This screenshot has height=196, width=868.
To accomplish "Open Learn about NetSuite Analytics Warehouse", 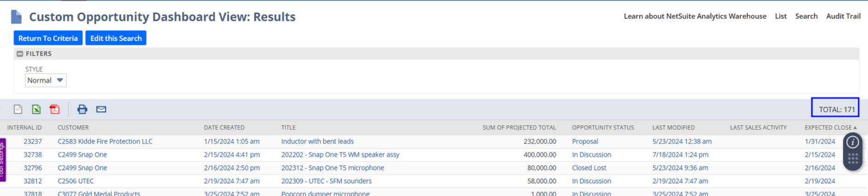I will pyautogui.click(x=695, y=16).
